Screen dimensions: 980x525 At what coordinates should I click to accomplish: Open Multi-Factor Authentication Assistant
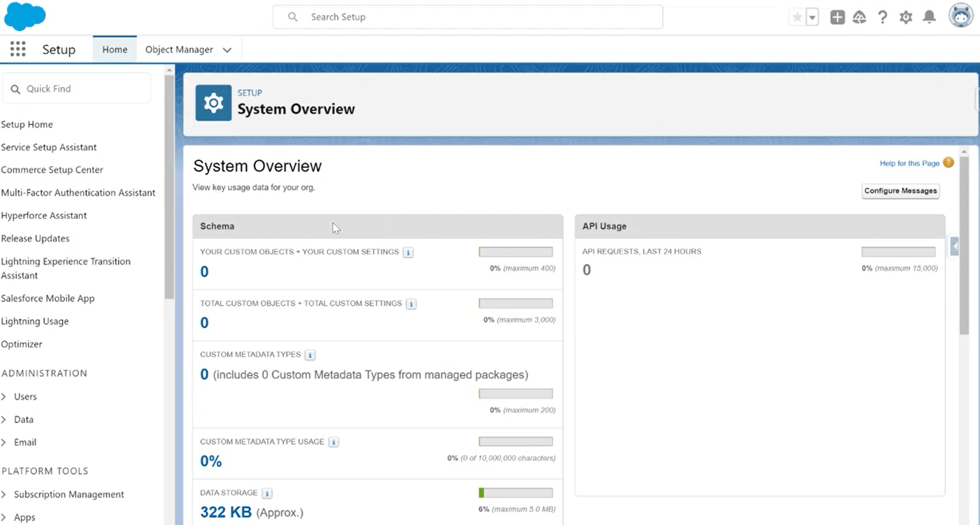click(78, 193)
